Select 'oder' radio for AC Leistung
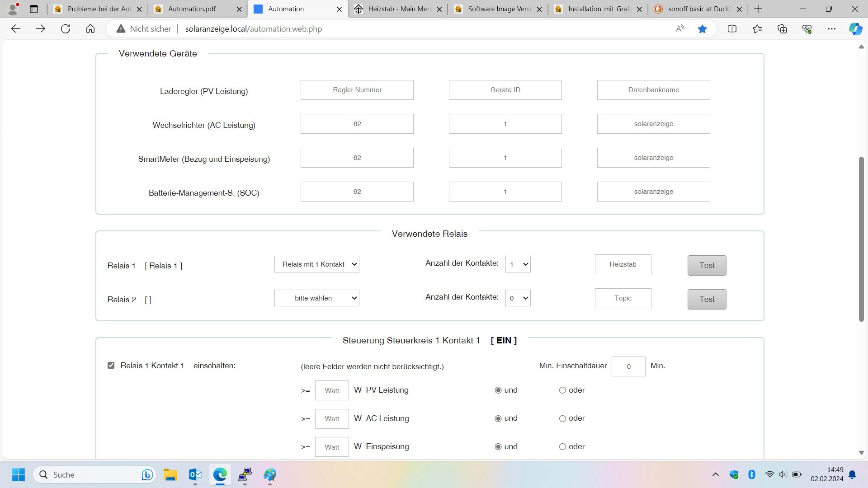The height and width of the screenshot is (488, 868). pyautogui.click(x=562, y=418)
